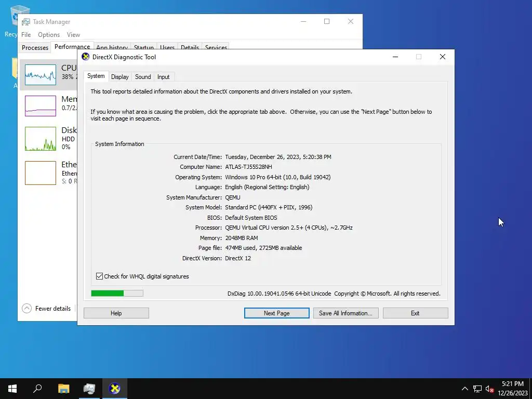Viewport: 532px width, 399px height.
Task: Select Memory performance graph thumbnail
Action: tap(41, 106)
